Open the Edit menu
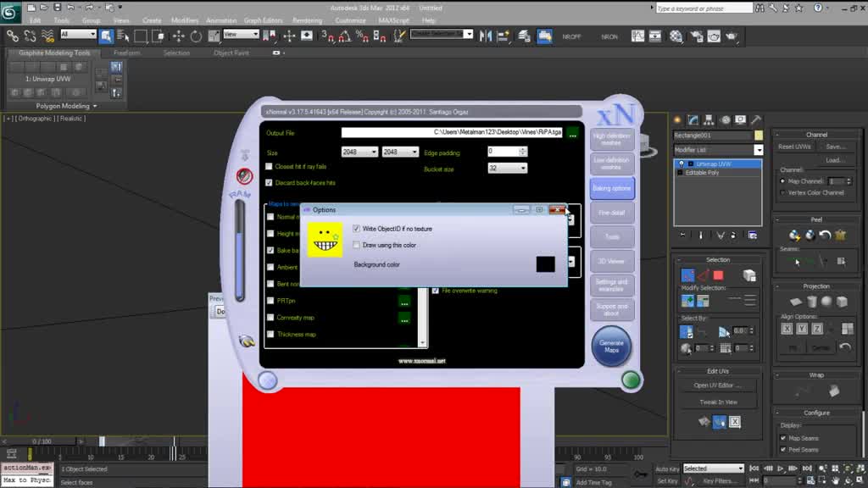The height and width of the screenshot is (488, 868). pyautogui.click(x=35, y=20)
